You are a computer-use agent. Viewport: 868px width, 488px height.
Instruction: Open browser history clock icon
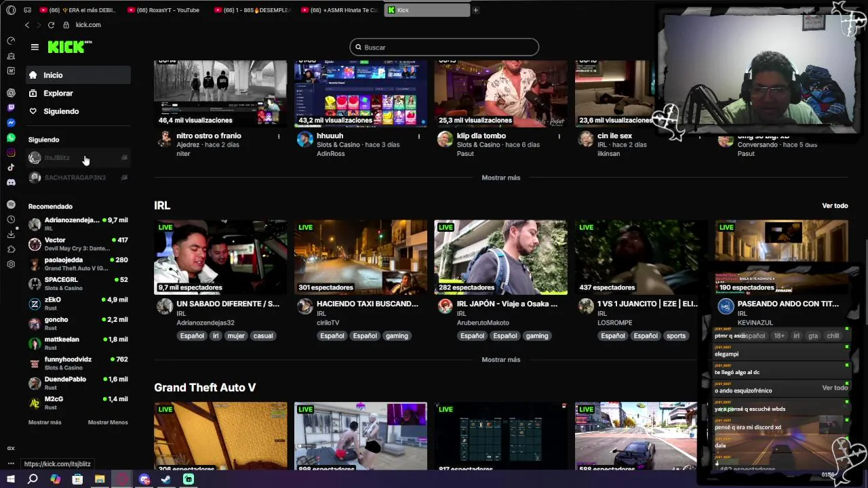[11, 219]
